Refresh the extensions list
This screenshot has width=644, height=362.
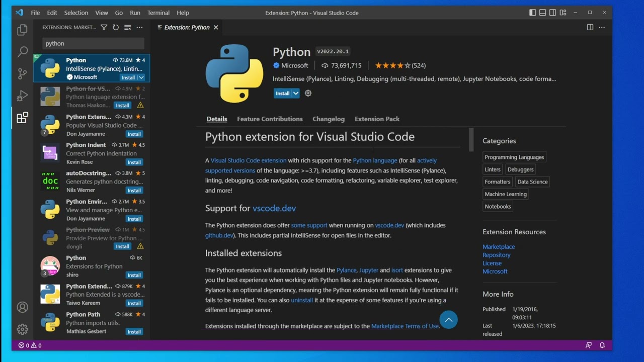pos(116,27)
